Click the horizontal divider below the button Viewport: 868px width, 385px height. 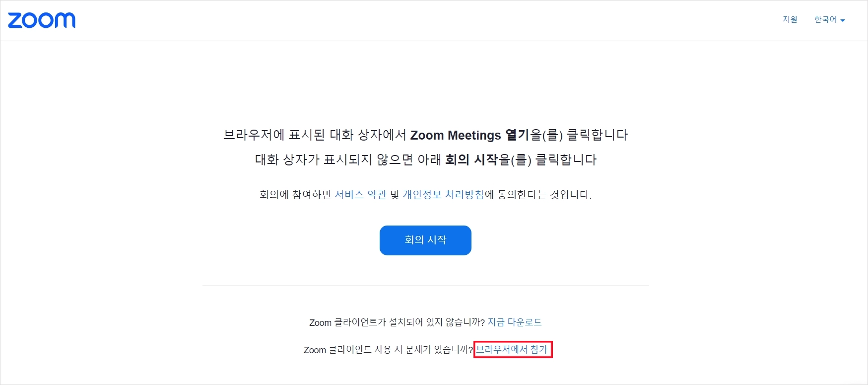click(x=425, y=286)
